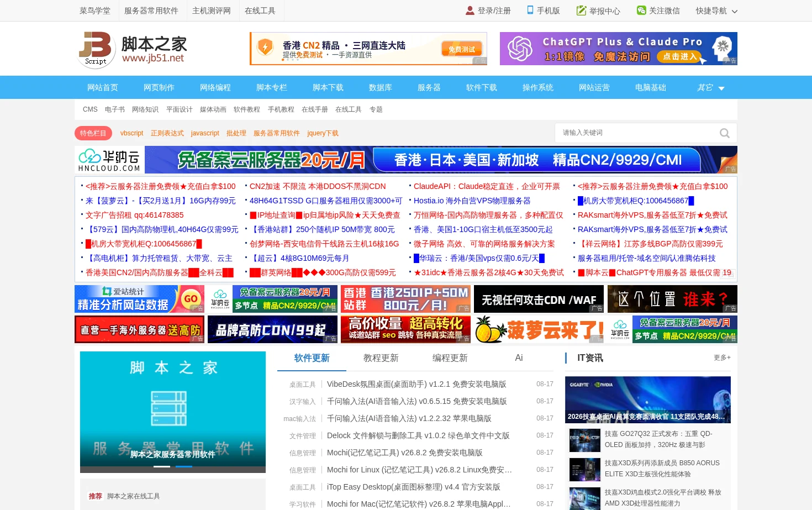This screenshot has height=510, width=812.
Task: Click 菠萝云来了 pineapple ad
Action: tap(539, 329)
